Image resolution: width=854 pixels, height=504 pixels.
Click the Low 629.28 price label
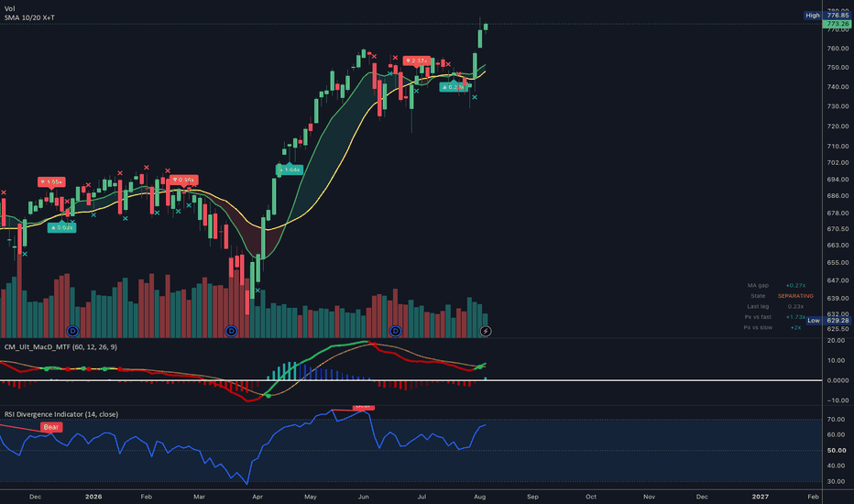(x=829, y=321)
